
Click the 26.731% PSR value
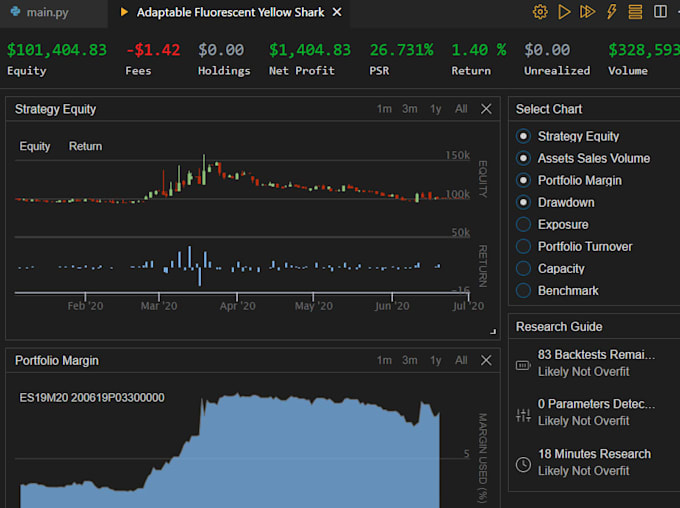pyautogui.click(x=401, y=50)
